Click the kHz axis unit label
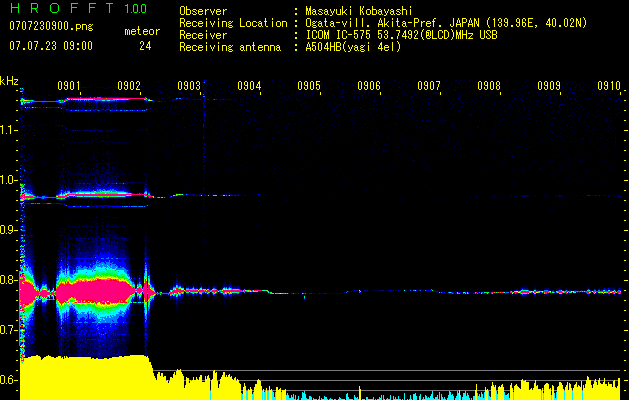The height and width of the screenshot is (400, 629). point(9,81)
